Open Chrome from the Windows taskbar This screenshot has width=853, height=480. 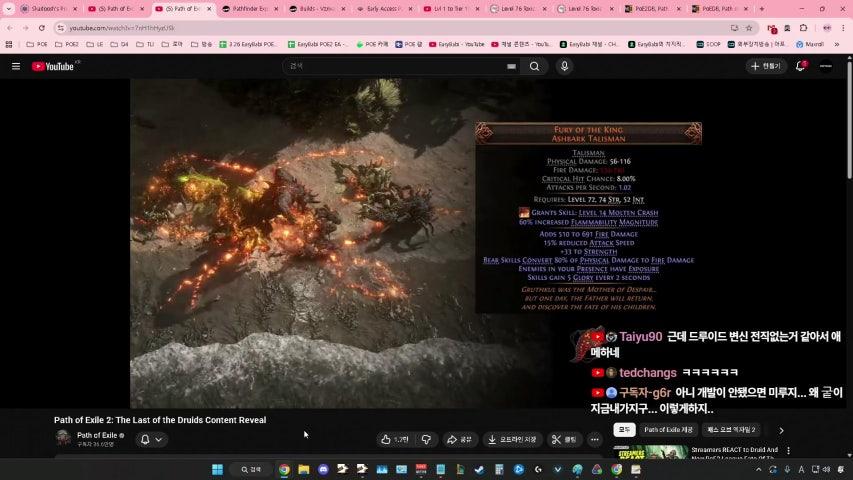284,469
